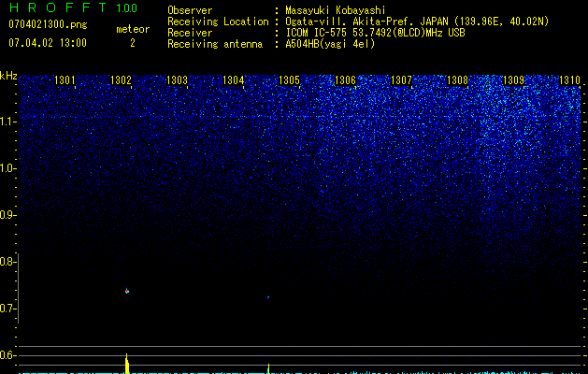Click the bright meteor echo near 1302

(127, 291)
